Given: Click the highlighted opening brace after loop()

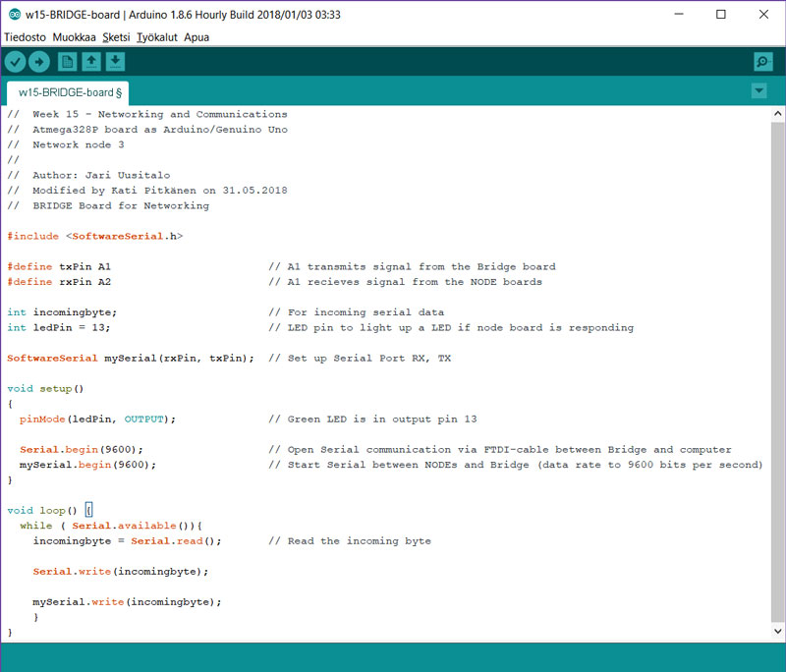Looking at the screenshot, I should click(88, 511).
